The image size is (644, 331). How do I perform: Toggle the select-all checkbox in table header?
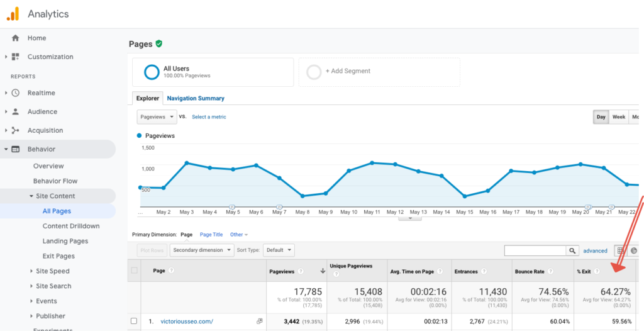pyautogui.click(x=133, y=271)
